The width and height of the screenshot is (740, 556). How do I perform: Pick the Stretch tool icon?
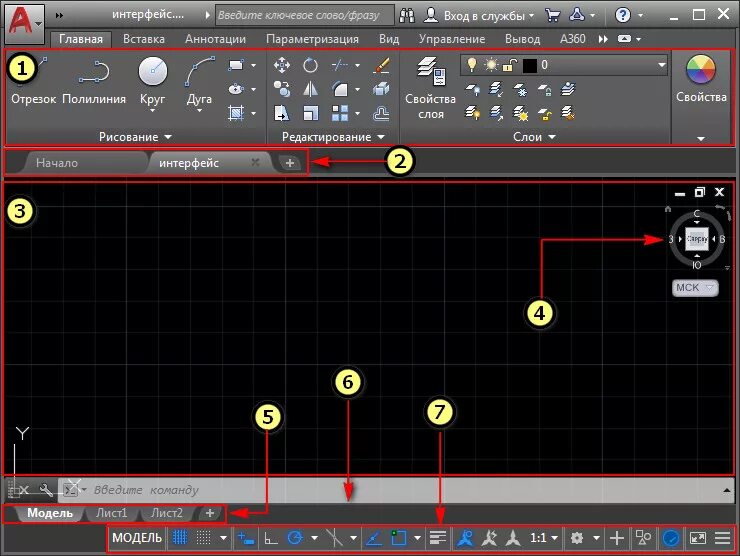pyautogui.click(x=282, y=113)
